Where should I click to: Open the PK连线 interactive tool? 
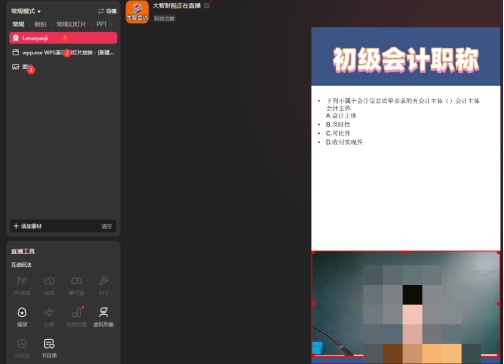pos(22,286)
